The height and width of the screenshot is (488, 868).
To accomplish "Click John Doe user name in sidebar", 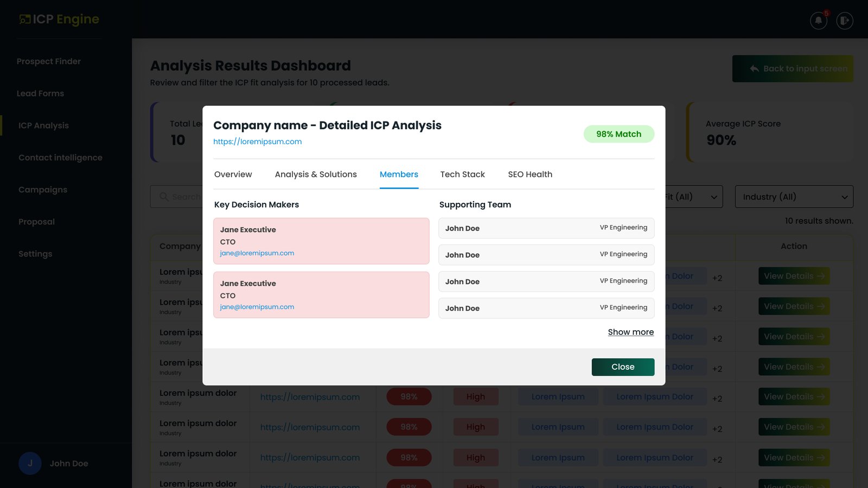I will [x=69, y=464].
